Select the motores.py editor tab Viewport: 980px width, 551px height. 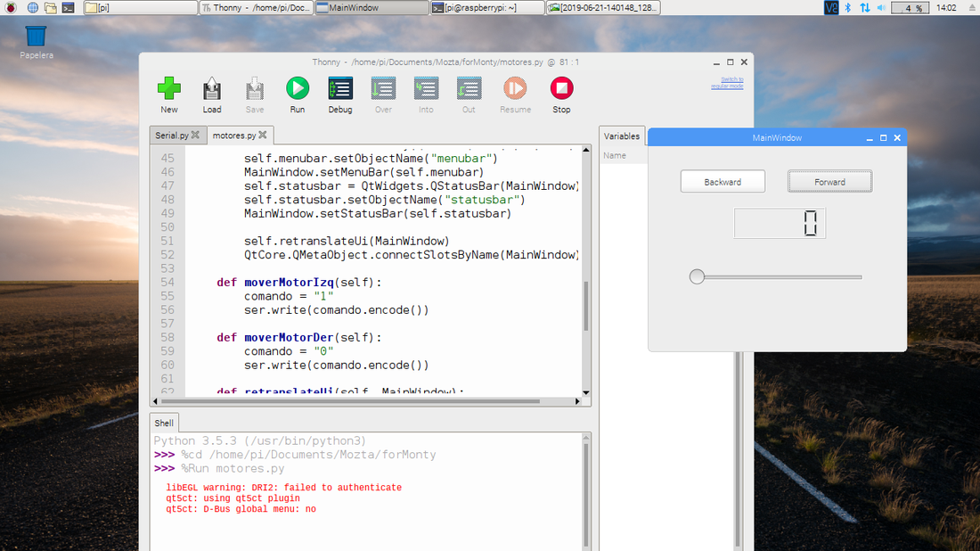tap(234, 136)
